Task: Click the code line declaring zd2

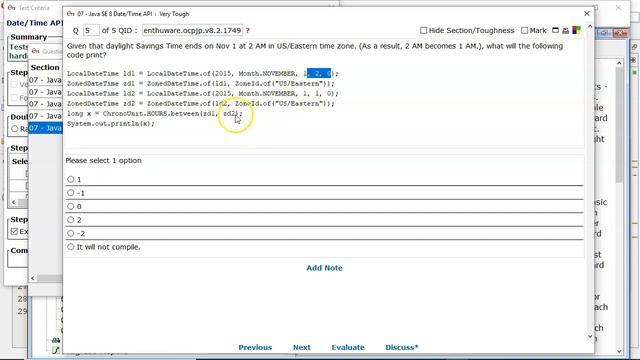Action: pyautogui.click(x=200, y=104)
